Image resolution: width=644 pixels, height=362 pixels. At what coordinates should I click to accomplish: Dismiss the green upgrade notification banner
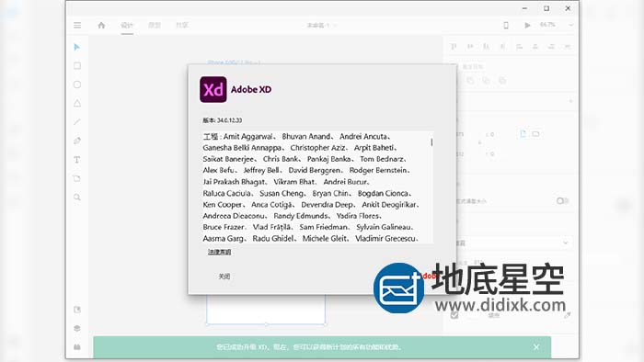click(536, 347)
